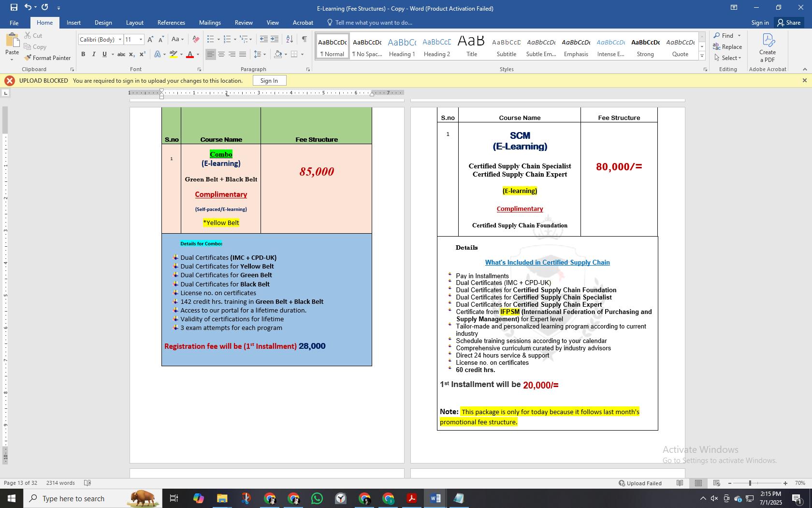The height and width of the screenshot is (508, 812).
Task: Click Sign In on upload blocked bar
Action: tap(269, 81)
